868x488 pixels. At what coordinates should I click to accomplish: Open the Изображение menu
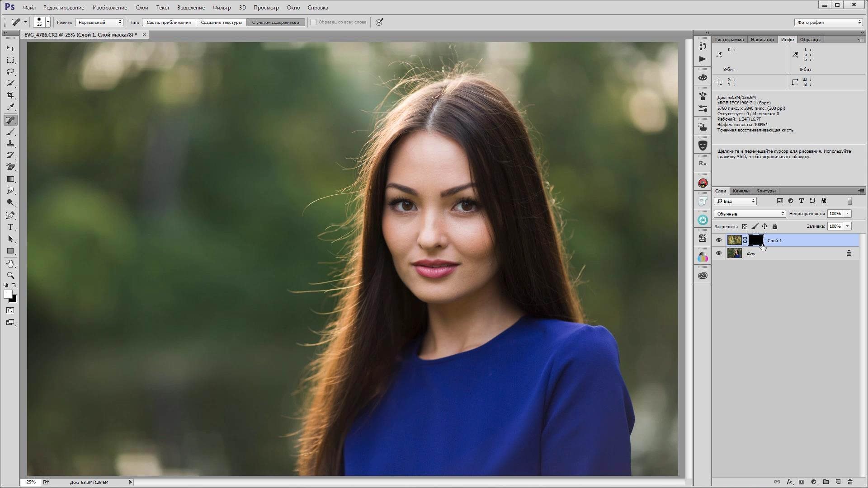[109, 7]
